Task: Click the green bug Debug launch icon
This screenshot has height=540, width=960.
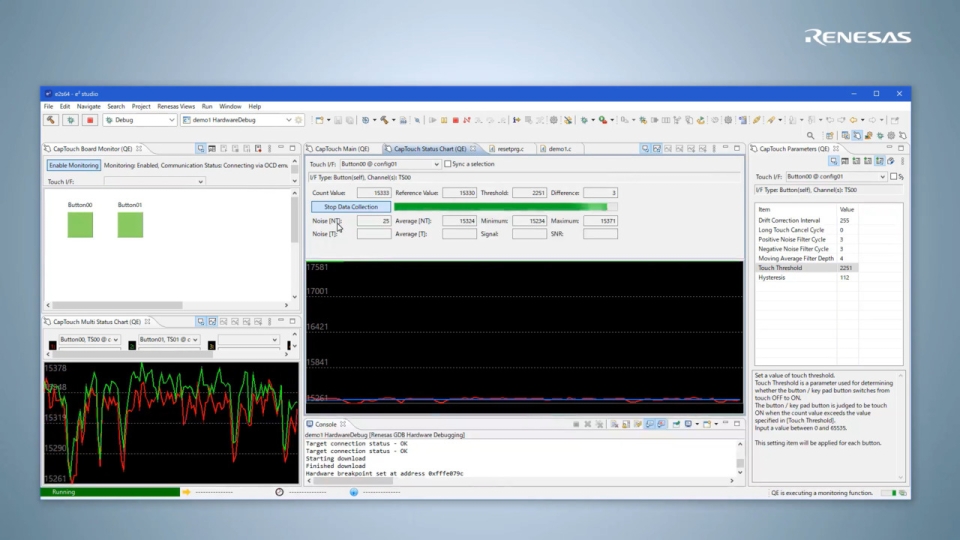Action: tap(70, 120)
